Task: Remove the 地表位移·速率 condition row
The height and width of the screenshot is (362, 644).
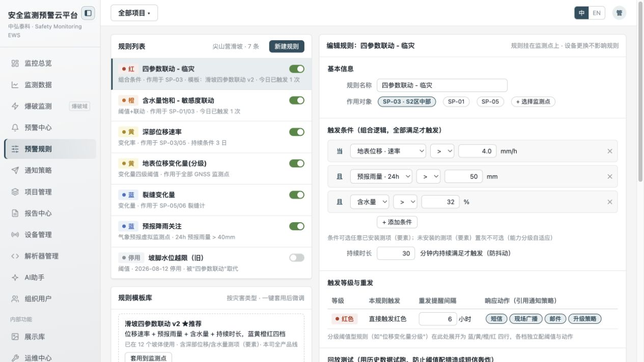Action: (x=610, y=151)
